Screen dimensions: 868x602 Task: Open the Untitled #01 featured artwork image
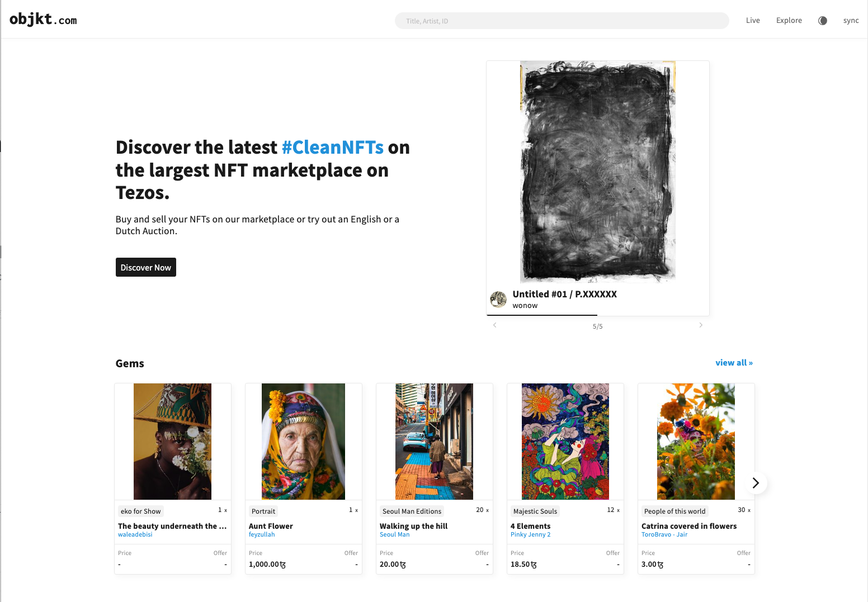598,172
